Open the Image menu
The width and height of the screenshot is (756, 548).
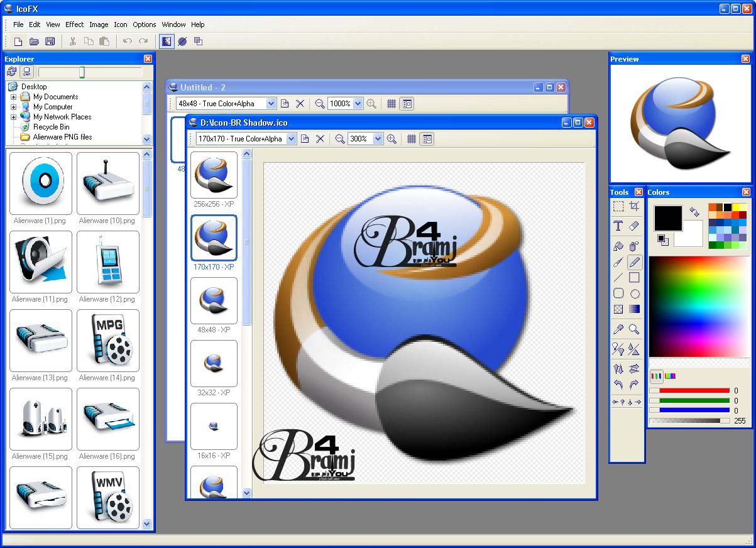tap(99, 25)
